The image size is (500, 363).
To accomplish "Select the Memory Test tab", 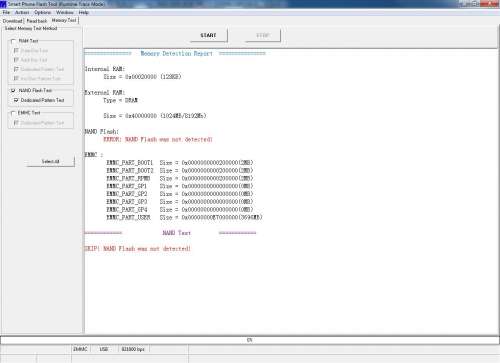I will click(64, 20).
